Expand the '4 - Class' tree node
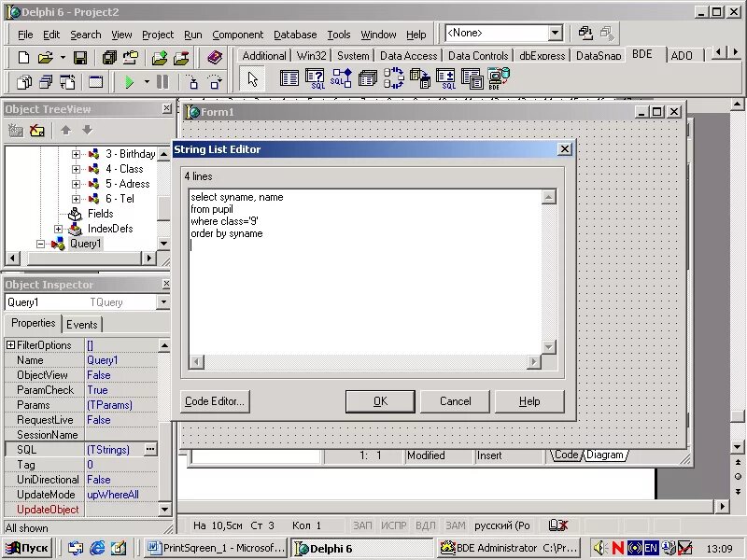 [x=76, y=169]
